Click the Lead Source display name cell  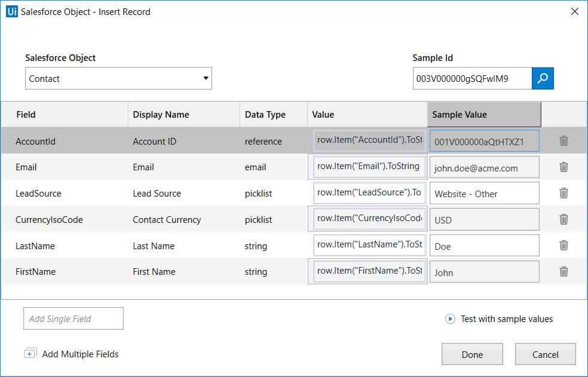(157, 194)
